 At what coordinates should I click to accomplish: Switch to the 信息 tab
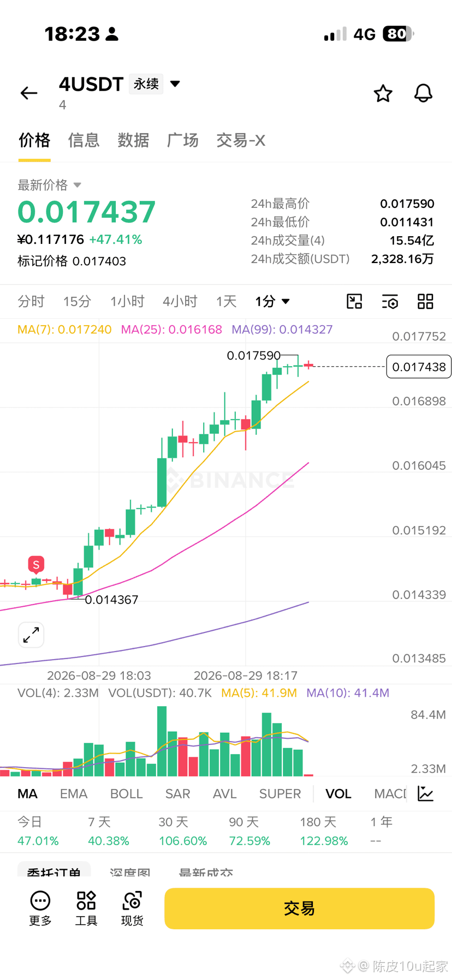point(84,140)
